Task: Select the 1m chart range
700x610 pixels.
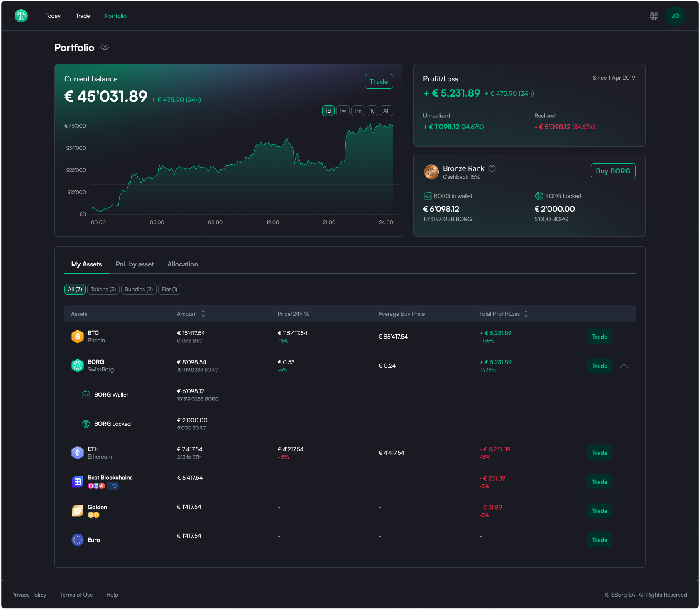Action: [x=358, y=111]
